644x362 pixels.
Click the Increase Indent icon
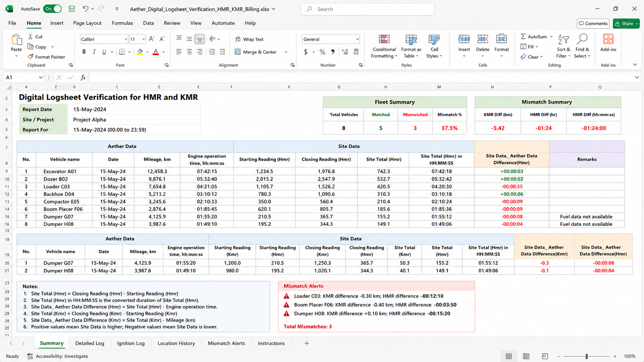click(222, 52)
